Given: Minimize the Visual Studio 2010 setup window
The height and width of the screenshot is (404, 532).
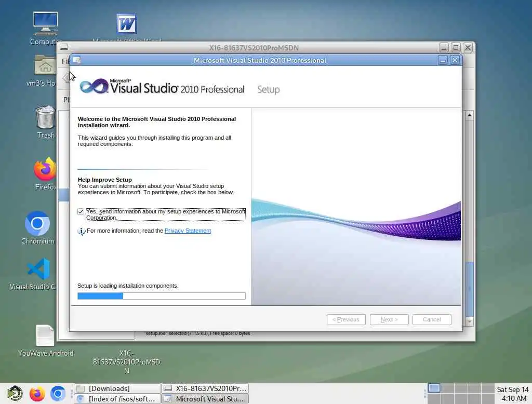Looking at the screenshot, I should 443,60.
